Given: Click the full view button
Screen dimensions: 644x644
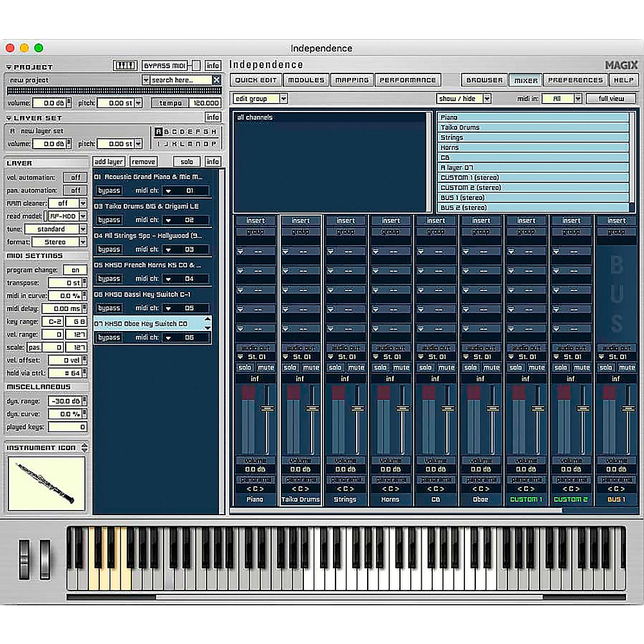Looking at the screenshot, I should 611,98.
